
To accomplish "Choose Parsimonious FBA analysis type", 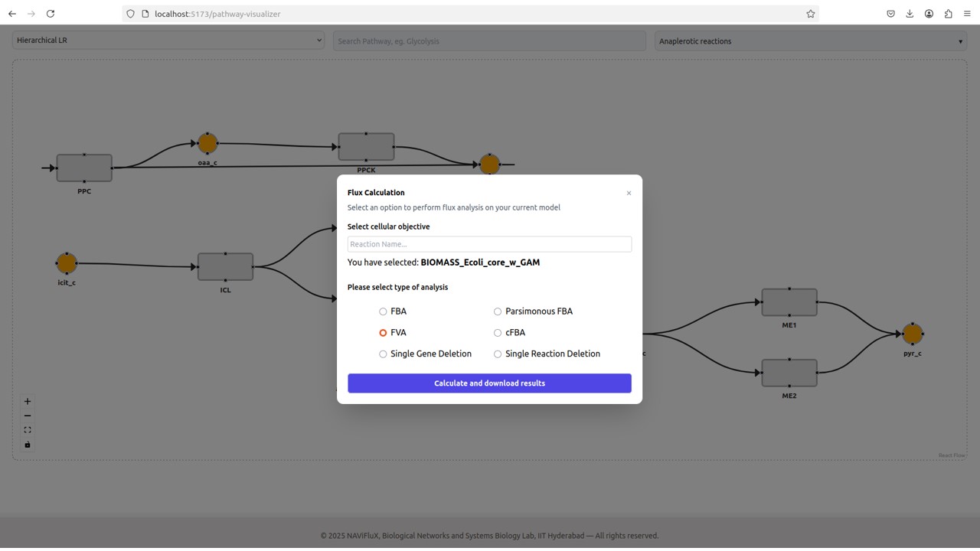I will pyautogui.click(x=498, y=311).
